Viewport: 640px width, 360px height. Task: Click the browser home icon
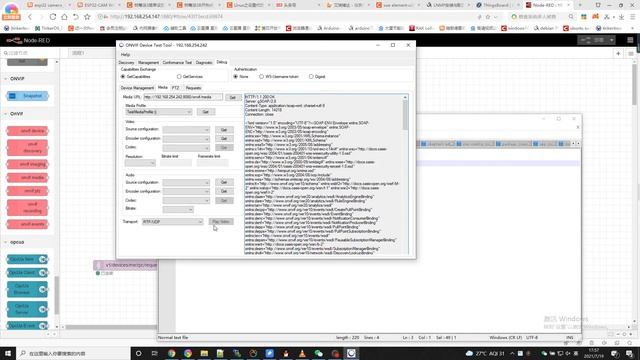64,17
